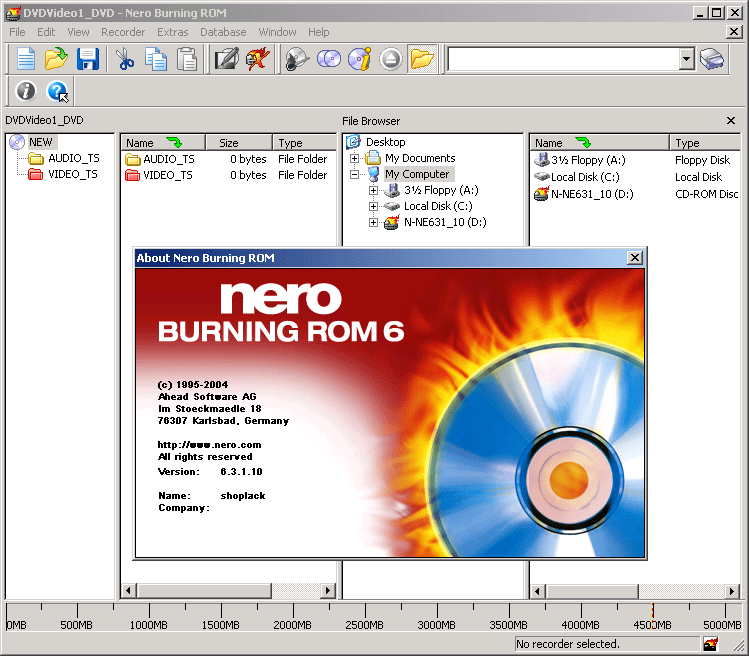
Task: Close the About Nero Burning ROM dialog
Action: coord(634,258)
